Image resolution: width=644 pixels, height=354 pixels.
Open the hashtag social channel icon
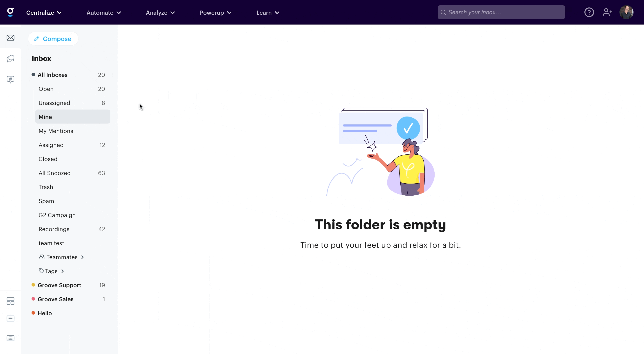pyautogui.click(x=11, y=80)
